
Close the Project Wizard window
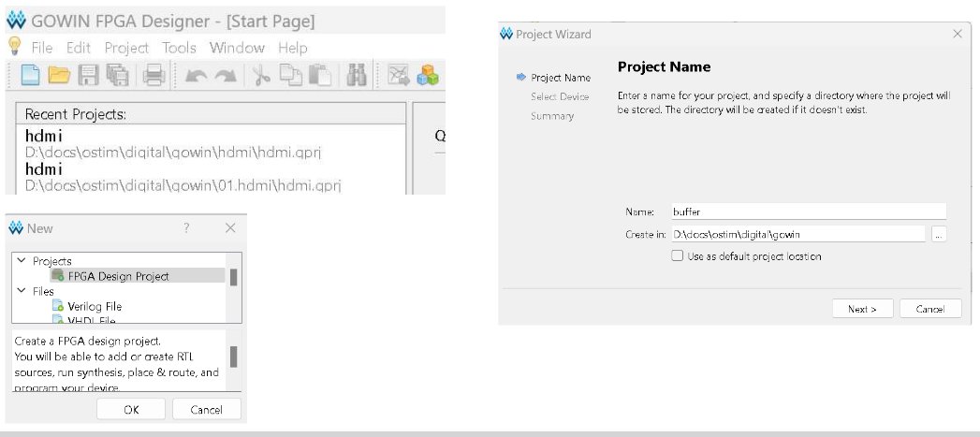point(957,34)
